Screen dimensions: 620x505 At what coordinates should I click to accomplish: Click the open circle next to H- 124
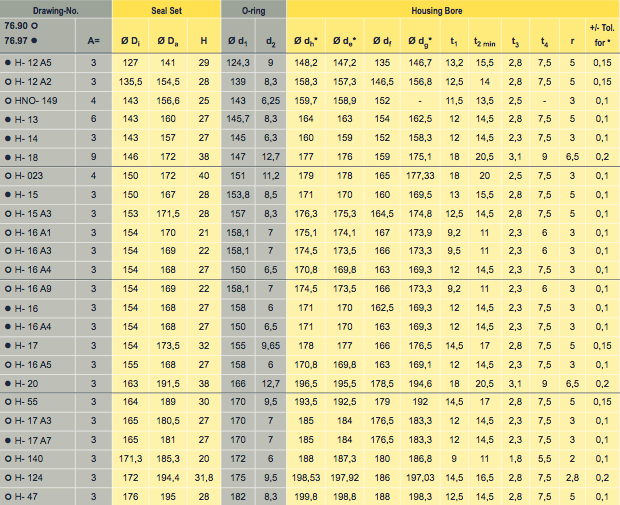coord(8,477)
